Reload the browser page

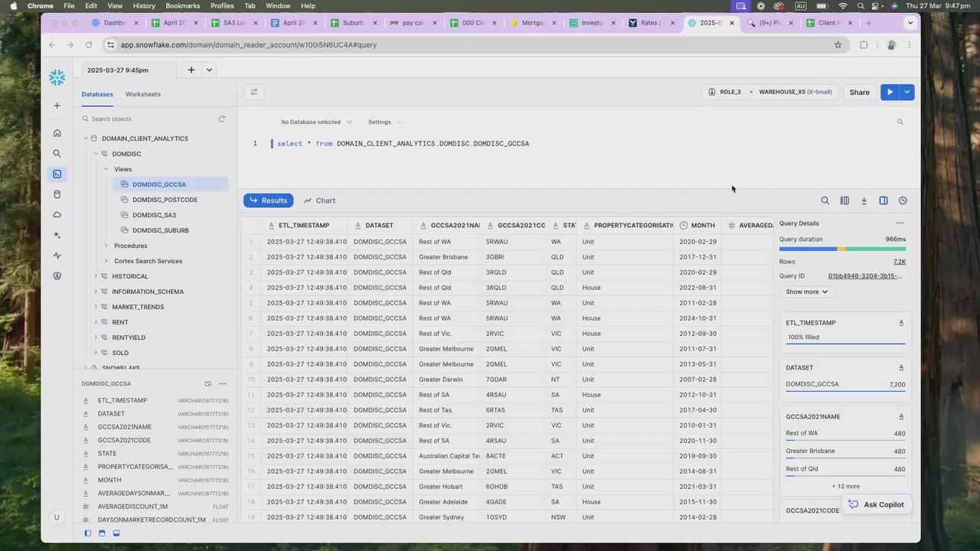click(89, 44)
